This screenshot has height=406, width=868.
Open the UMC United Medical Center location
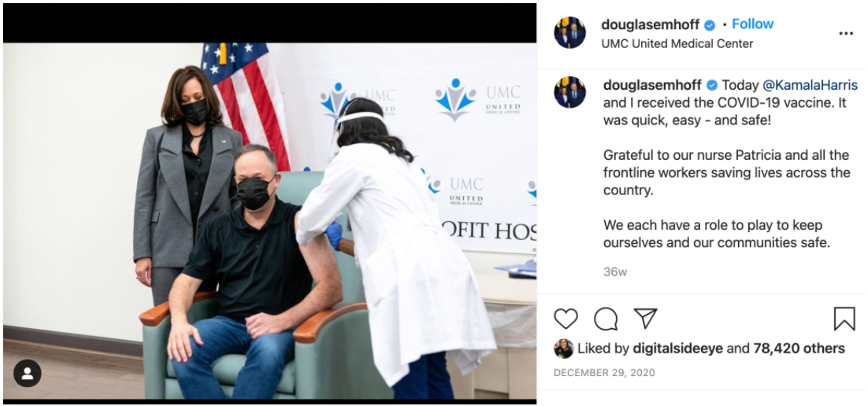click(x=677, y=44)
